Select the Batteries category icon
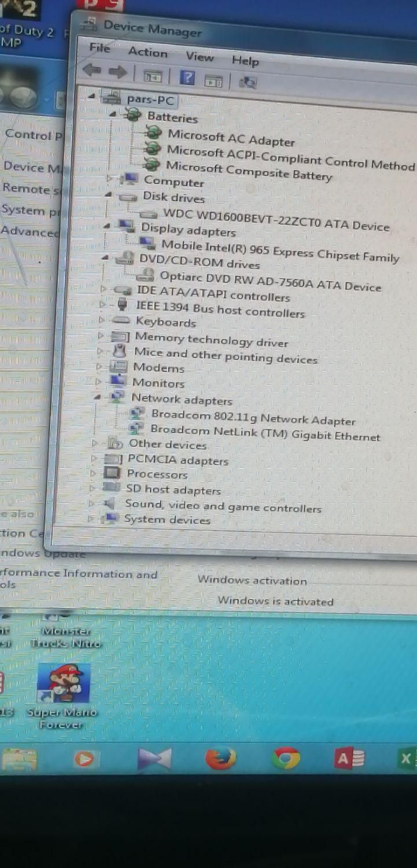417x868 pixels. coord(133,115)
